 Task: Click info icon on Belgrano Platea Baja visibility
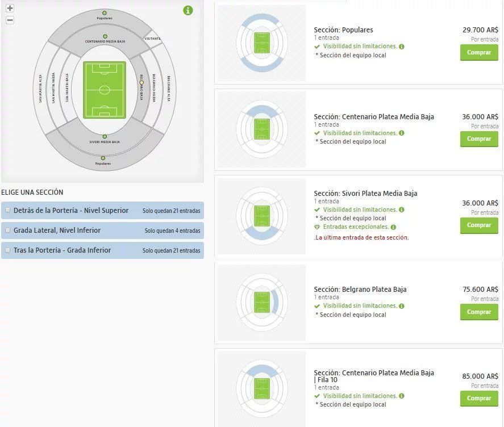pos(402,306)
